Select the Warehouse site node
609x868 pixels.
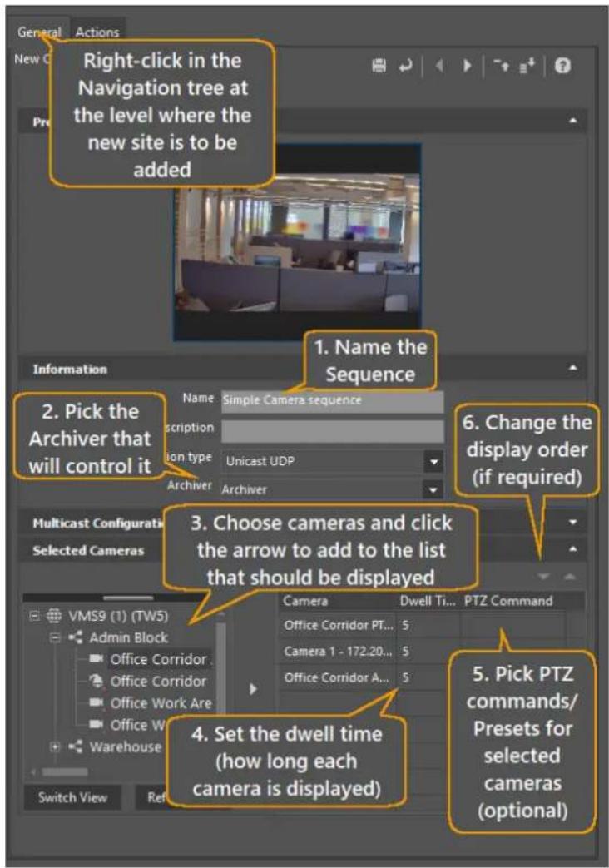[x=115, y=746]
